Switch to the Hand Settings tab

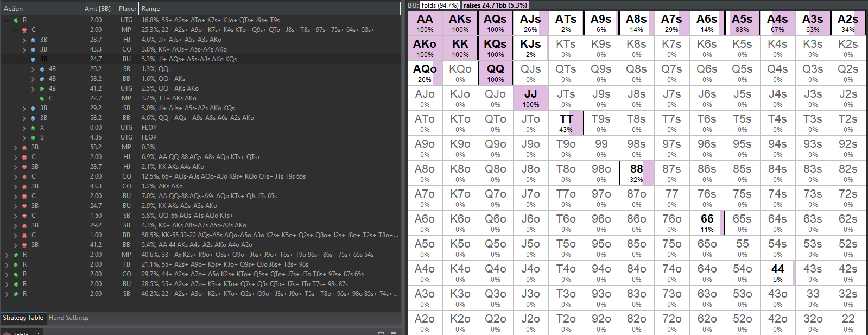(69, 318)
